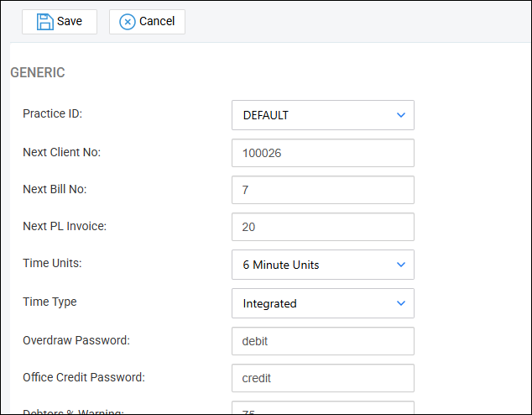Viewport: 532px width, 415px height.
Task: Select the Debtors % Warning input
Action: (x=322, y=409)
